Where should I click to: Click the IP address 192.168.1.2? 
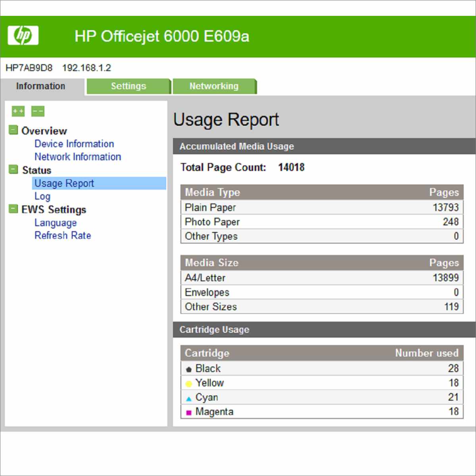tap(86, 68)
